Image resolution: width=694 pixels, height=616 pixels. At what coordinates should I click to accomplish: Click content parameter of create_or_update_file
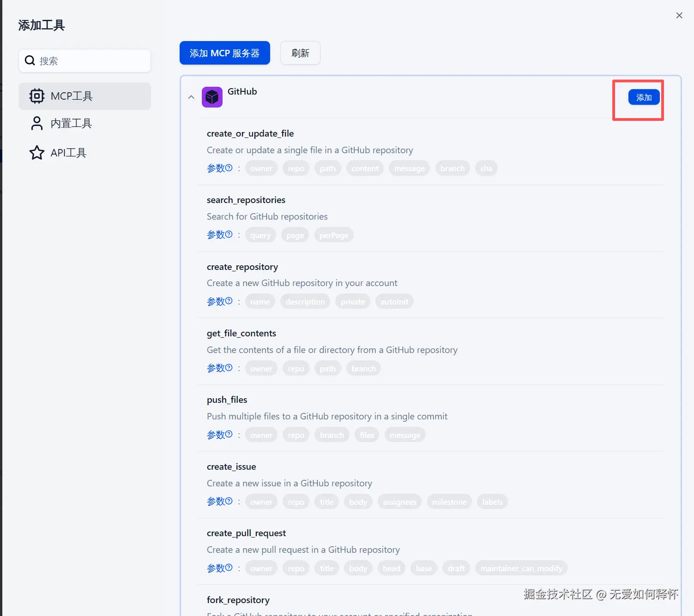[365, 168]
